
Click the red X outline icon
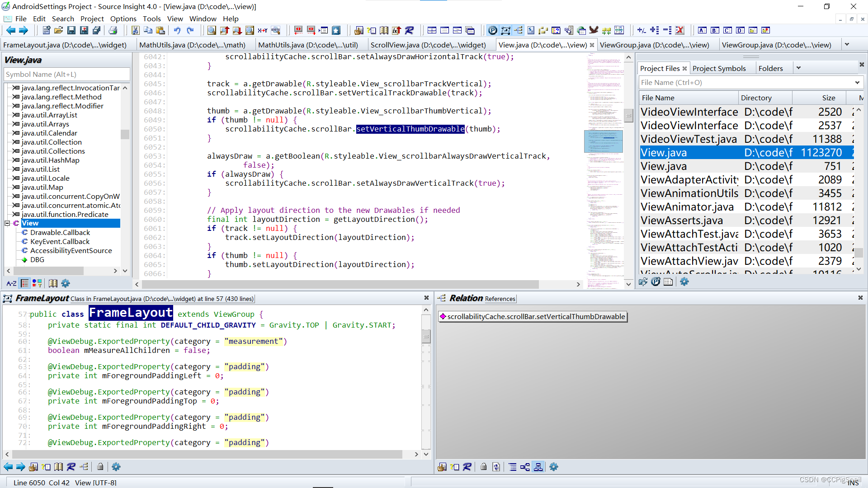[679, 30]
